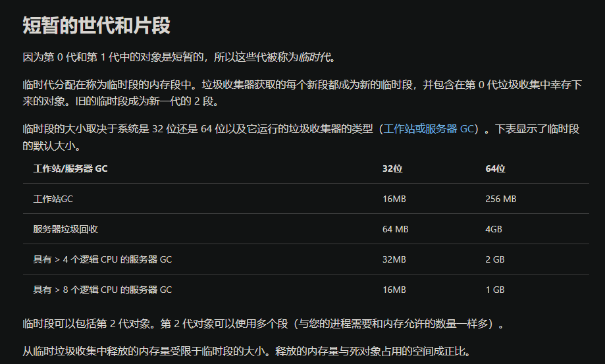Click 16MB in the > 8 CPU row
605x364 pixels.
pyautogui.click(x=394, y=290)
